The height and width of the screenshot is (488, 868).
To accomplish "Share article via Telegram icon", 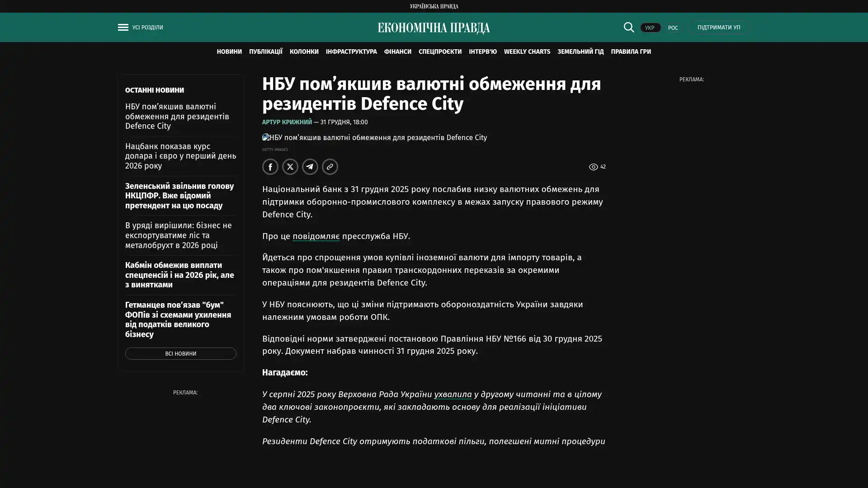I will click(310, 167).
